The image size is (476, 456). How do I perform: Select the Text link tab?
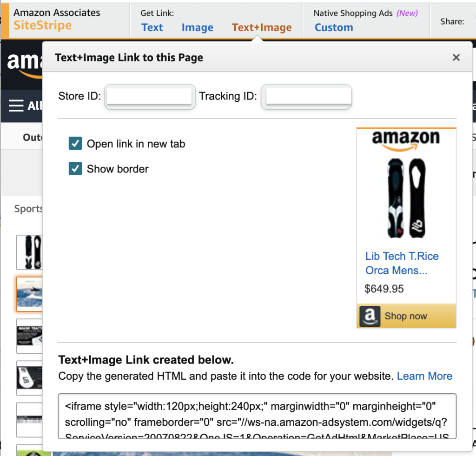[152, 27]
